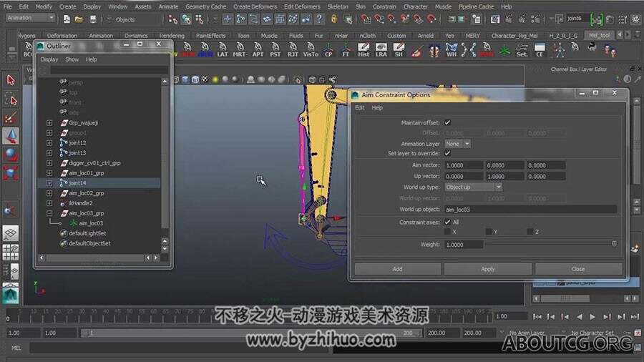Click the go to start playback button
The image size is (644, 362).
point(537,316)
